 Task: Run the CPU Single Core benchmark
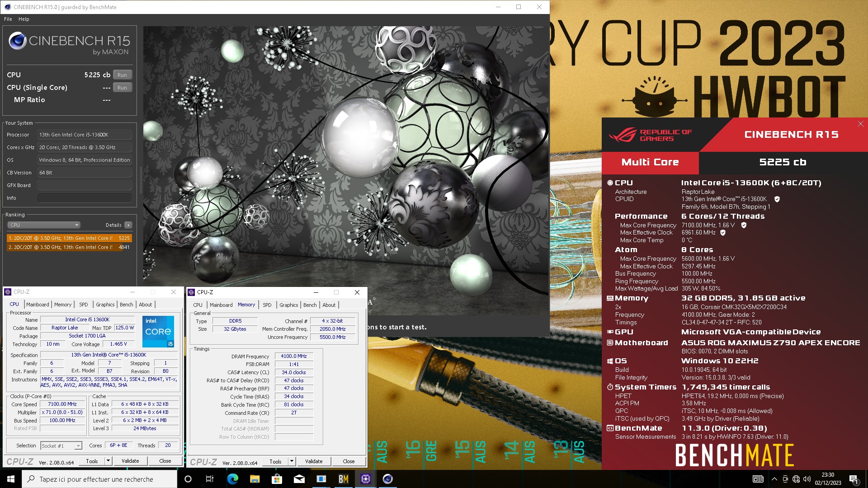point(122,88)
